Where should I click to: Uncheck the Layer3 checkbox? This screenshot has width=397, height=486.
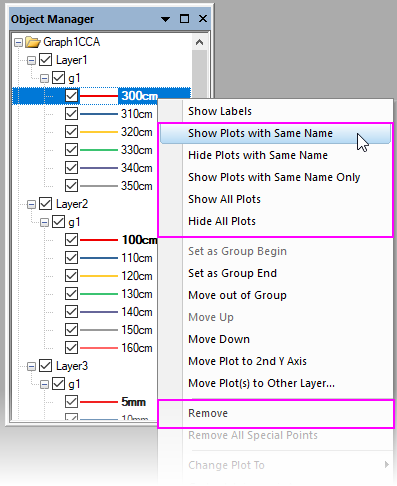pos(46,366)
